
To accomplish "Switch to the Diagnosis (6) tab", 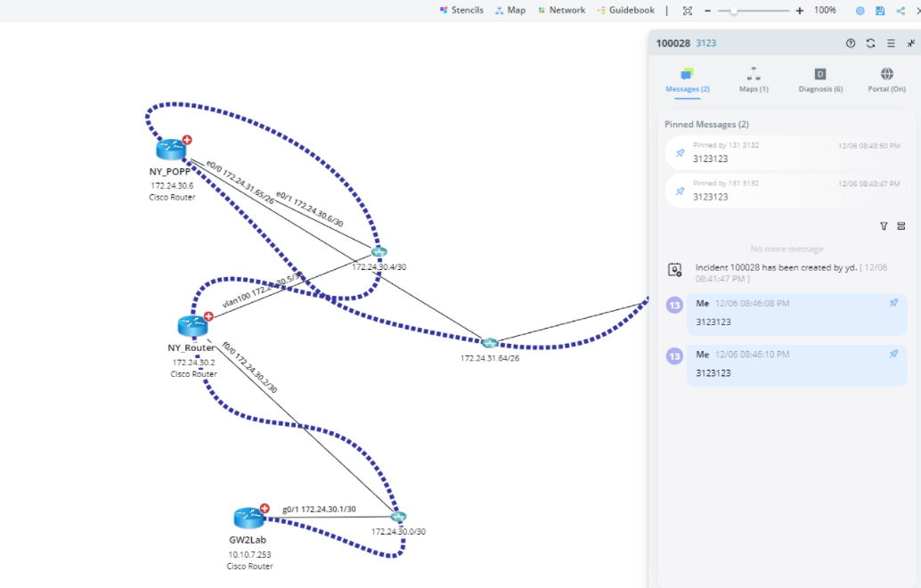I will coord(820,79).
